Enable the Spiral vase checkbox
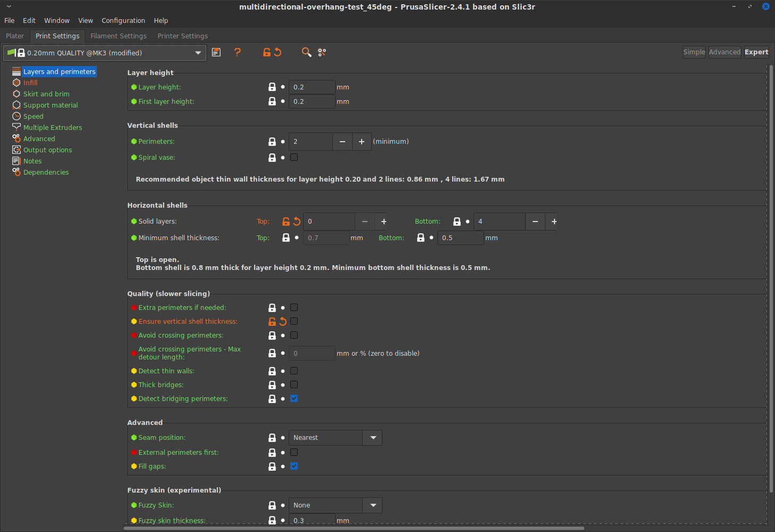 pyautogui.click(x=294, y=157)
